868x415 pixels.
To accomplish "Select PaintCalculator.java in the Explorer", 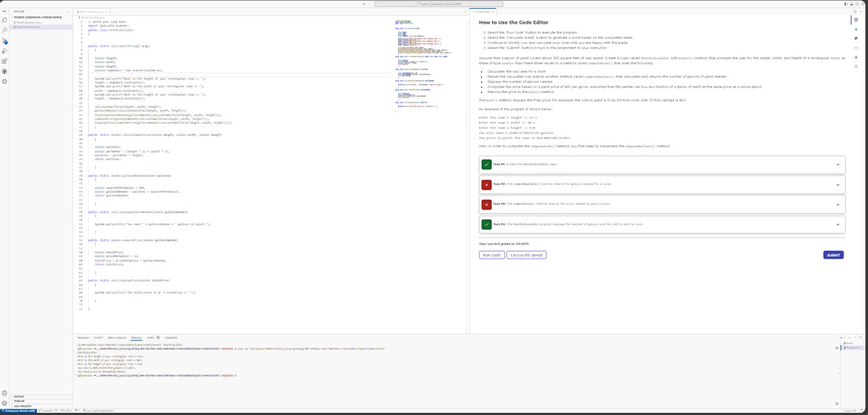I will tap(29, 27).
